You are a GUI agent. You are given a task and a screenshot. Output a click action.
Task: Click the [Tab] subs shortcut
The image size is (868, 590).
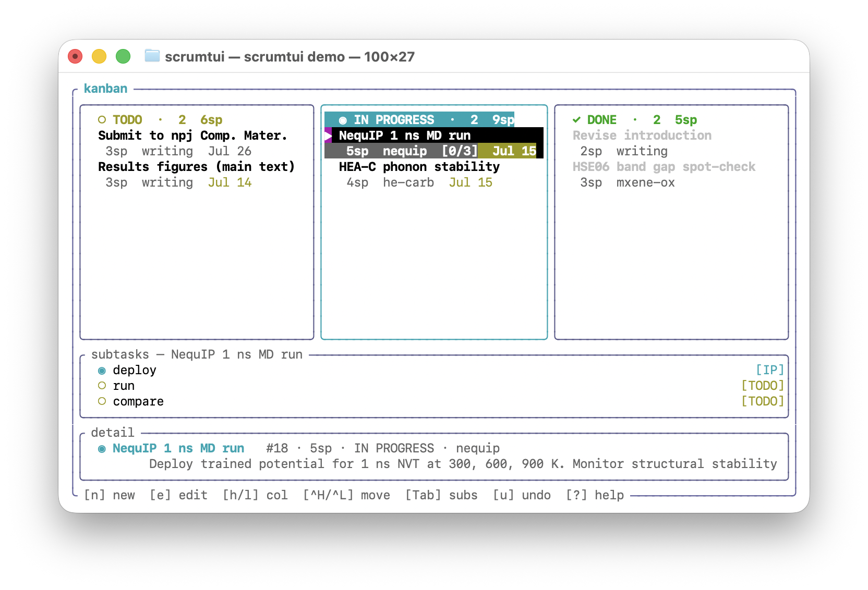pyautogui.click(x=441, y=495)
